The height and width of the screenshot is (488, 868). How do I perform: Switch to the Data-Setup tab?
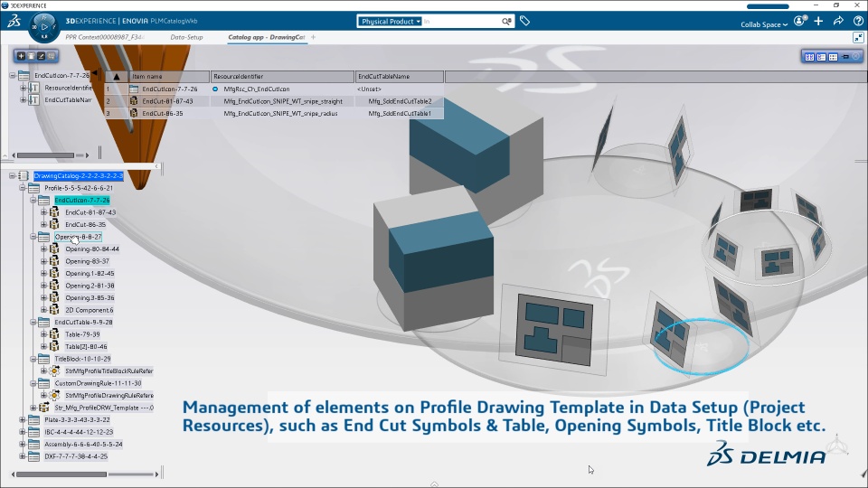(186, 37)
